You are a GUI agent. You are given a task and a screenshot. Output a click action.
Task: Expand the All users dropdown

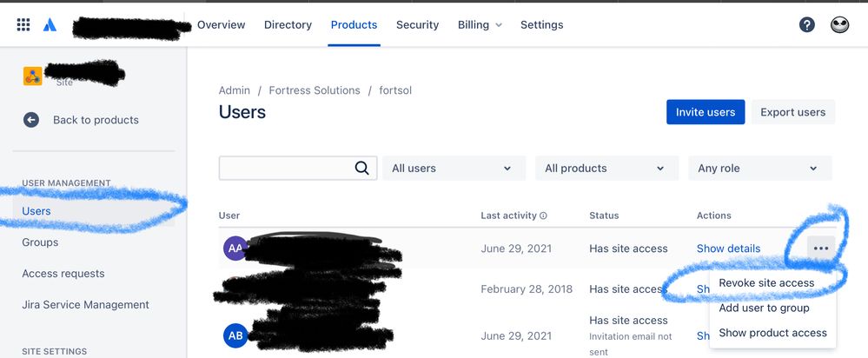(x=454, y=169)
